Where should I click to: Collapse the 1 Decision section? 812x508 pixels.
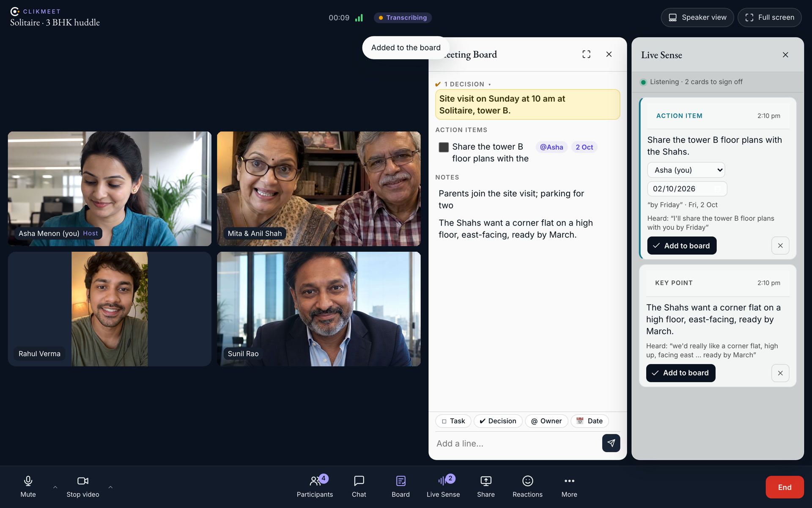pyautogui.click(x=463, y=84)
